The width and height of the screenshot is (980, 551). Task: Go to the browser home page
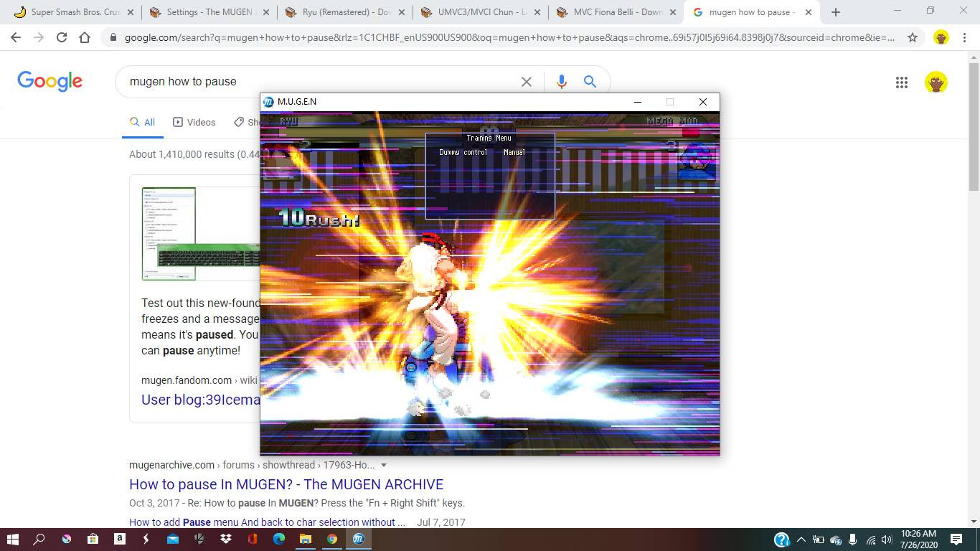[85, 37]
